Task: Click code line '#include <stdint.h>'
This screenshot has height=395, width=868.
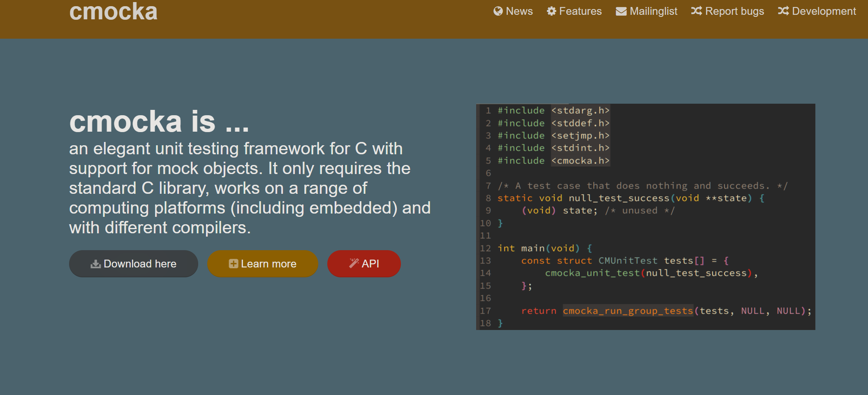Action: tap(553, 148)
